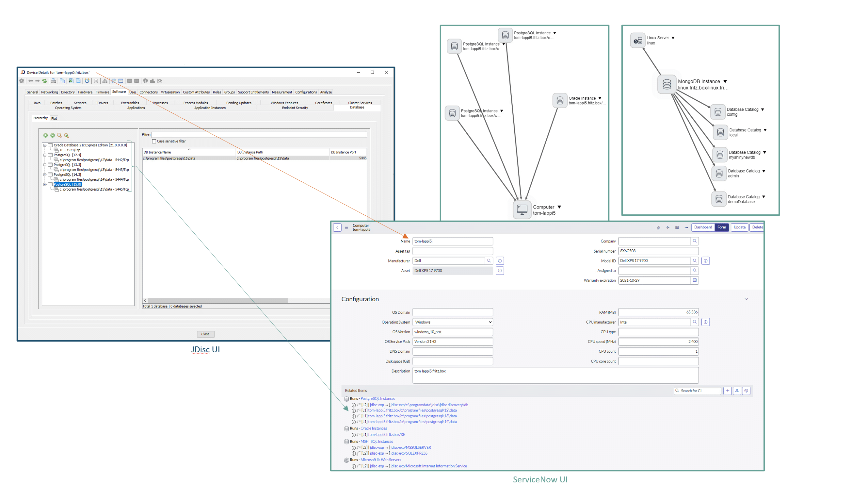Open settings gear in JDisc toolbar
This screenshot has width=868, height=485.
coord(22,81)
